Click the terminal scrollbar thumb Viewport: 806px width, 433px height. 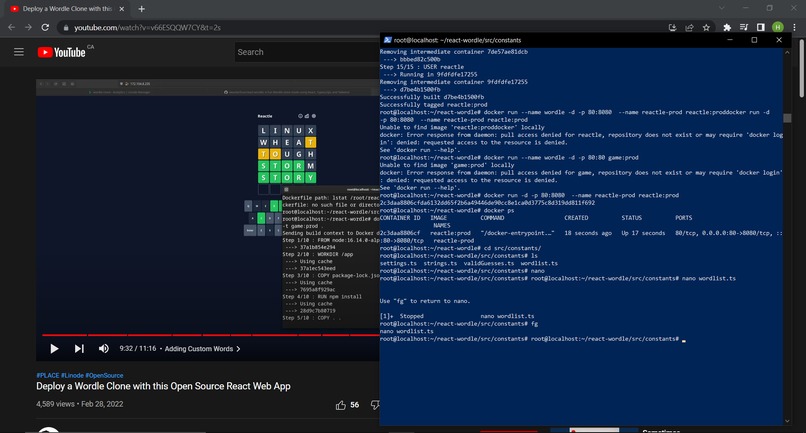[x=787, y=118]
